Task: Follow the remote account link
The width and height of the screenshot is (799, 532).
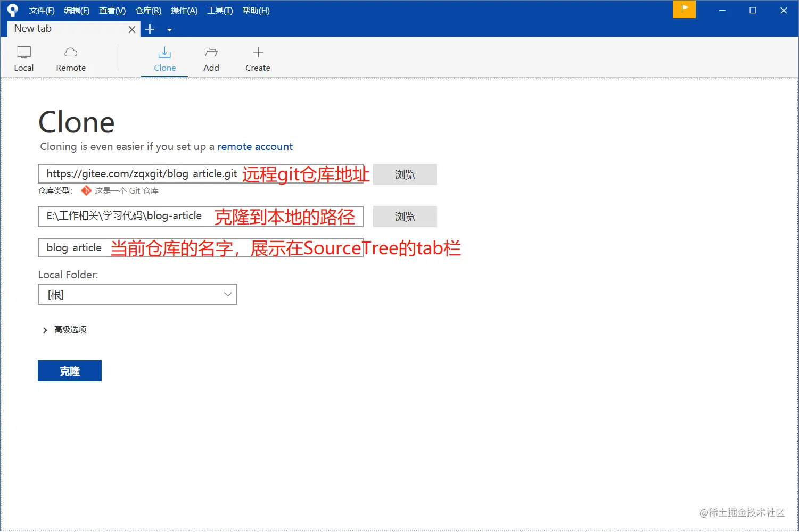Action: click(x=255, y=146)
